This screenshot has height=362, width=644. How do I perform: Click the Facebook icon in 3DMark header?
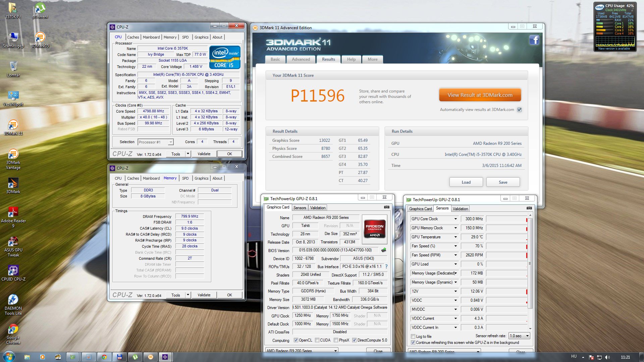pyautogui.click(x=534, y=40)
